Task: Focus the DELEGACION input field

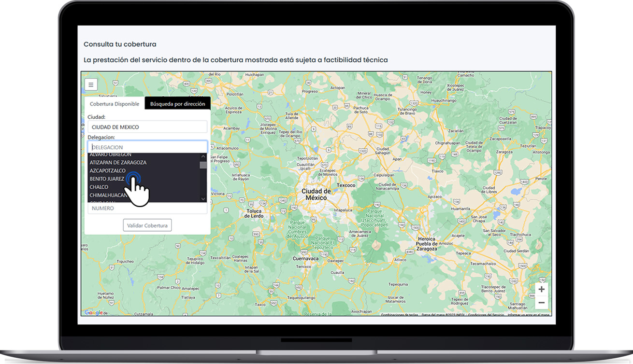Action: pyautogui.click(x=147, y=147)
